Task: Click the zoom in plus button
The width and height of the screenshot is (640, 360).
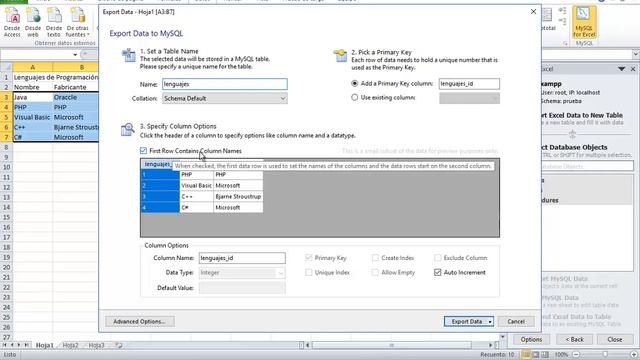Action: [633, 355]
